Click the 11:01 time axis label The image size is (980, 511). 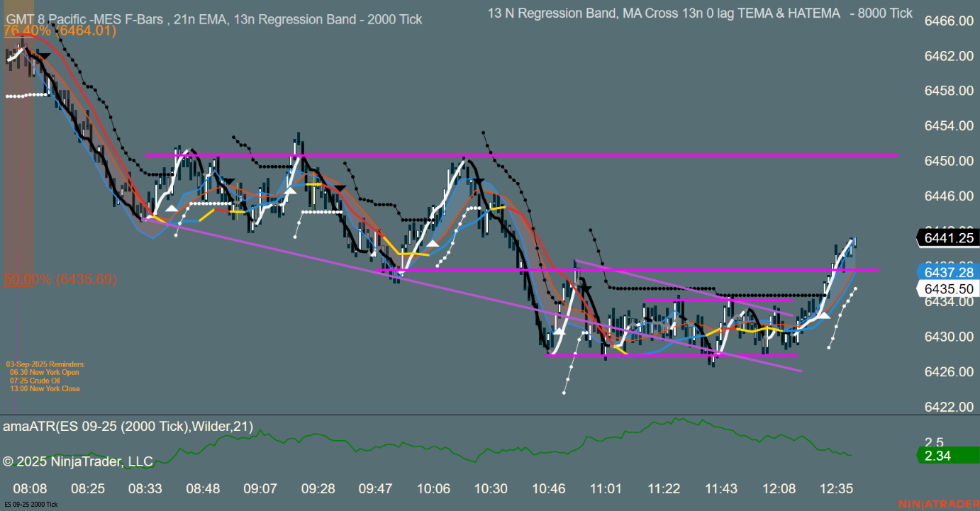(x=606, y=489)
